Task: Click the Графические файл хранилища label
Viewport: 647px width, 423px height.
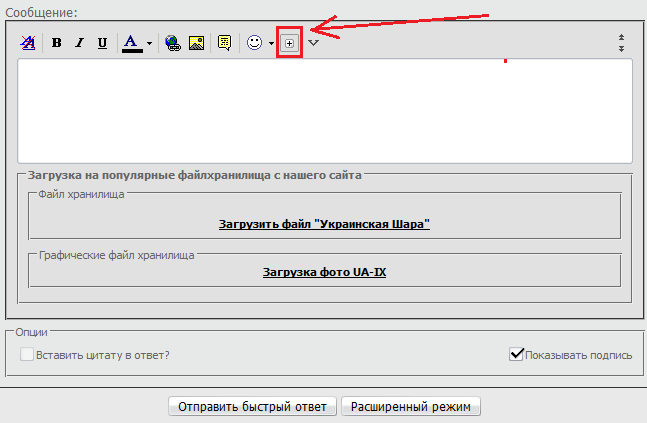Action: click(x=116, y=255)
